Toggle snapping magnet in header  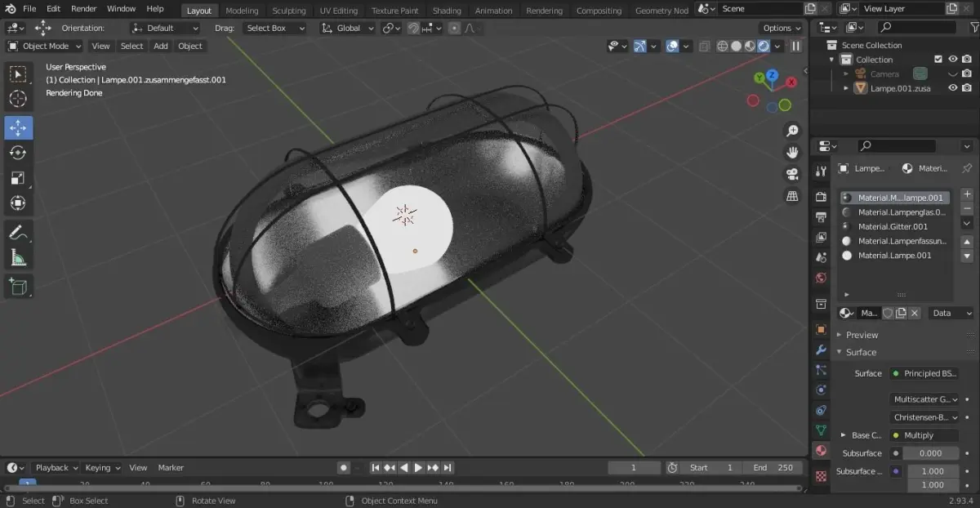[413, 28]
